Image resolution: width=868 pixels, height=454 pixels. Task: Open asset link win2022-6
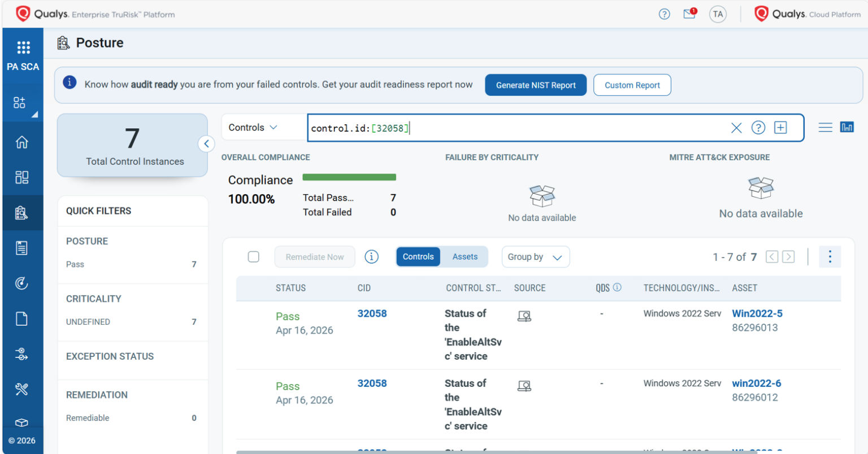point(757,383)
